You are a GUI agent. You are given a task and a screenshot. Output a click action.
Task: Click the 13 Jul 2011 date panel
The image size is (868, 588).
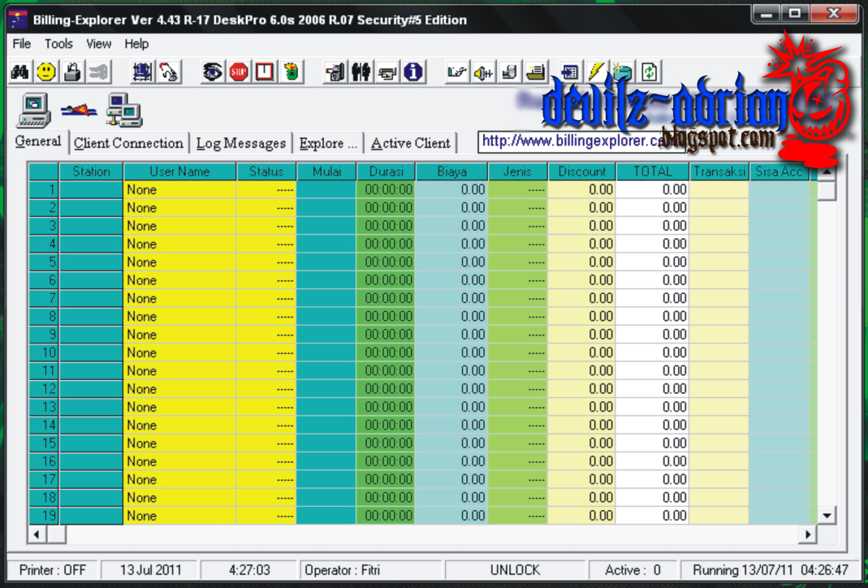[150, 570]
